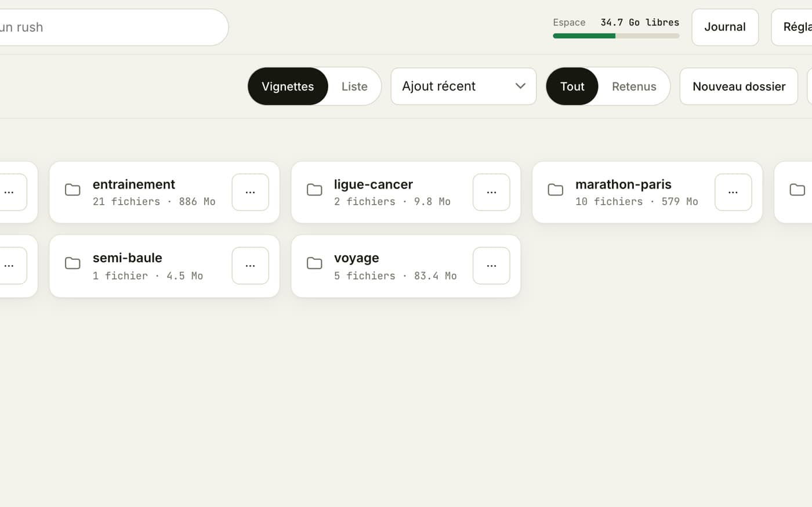Open more options for marathon-paris folder
This screenshot has width=812, height=507.
(x=733, y=192)
